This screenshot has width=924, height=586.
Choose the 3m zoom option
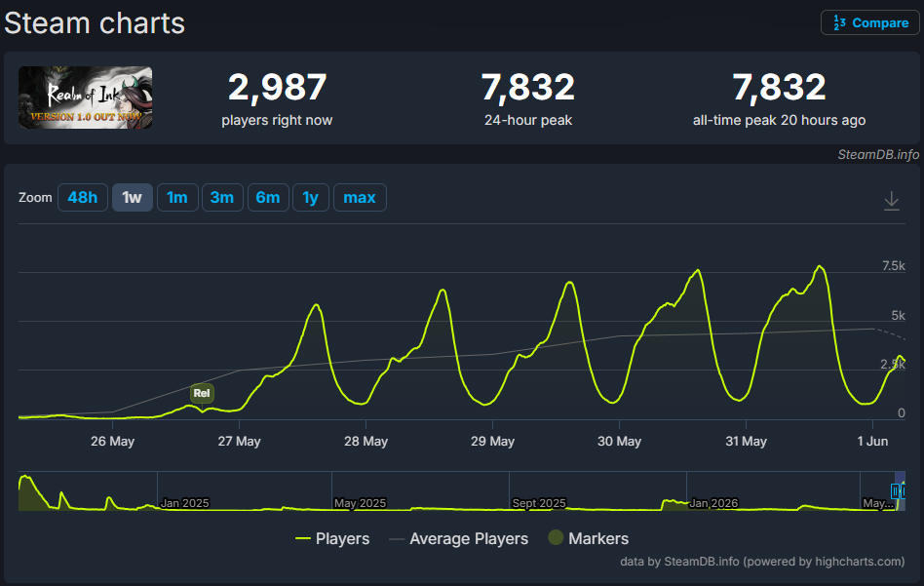click(222, 198)
